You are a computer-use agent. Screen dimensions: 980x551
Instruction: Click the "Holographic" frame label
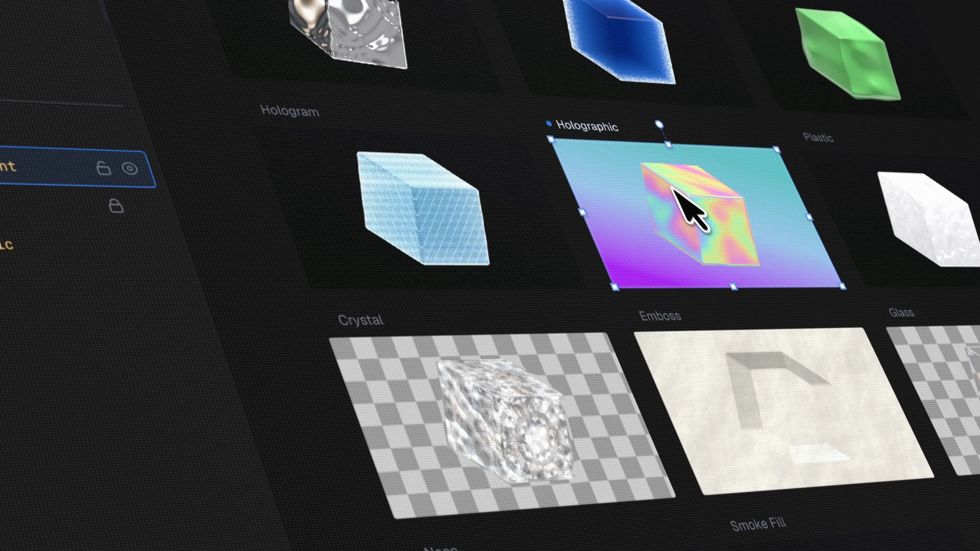pos(587,126)
